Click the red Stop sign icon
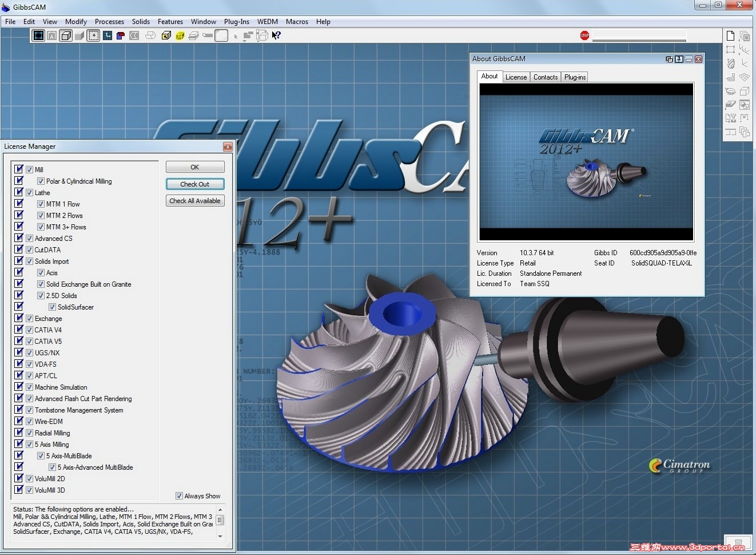The image size is (756, 555). click(x=584, y=35)
